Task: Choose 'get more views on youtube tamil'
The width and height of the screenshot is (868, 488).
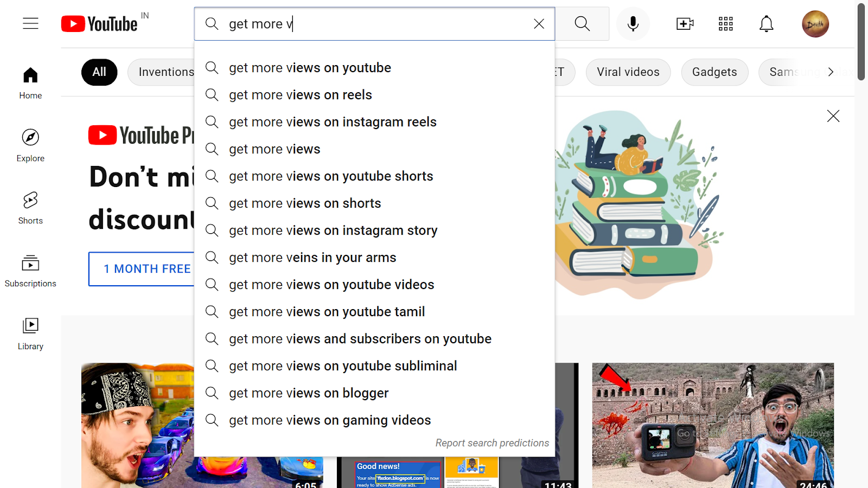Action: [x=374, y=312]
